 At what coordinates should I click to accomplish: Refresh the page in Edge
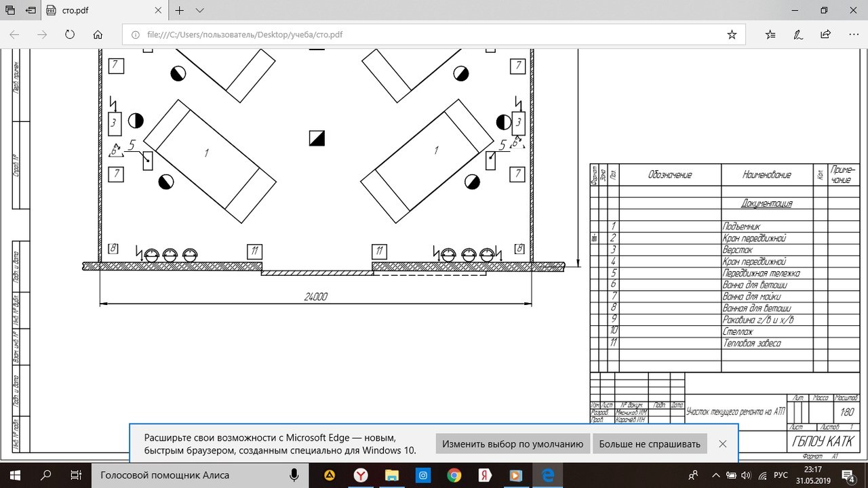(69, 35)
